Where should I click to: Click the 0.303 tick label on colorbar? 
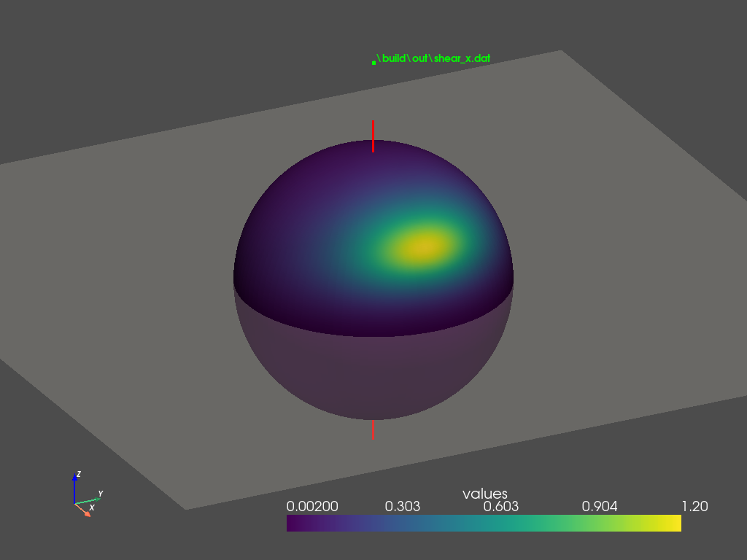pos(402,506)
